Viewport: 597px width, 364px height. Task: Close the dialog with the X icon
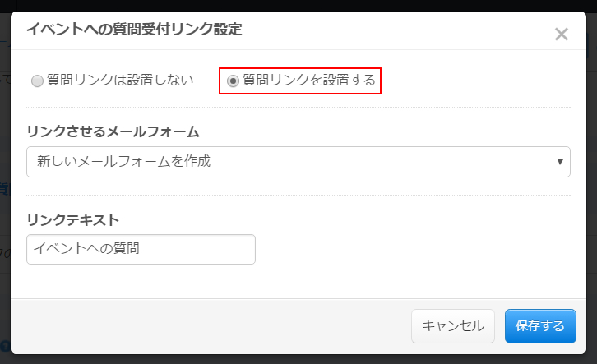tap(562, 35)
